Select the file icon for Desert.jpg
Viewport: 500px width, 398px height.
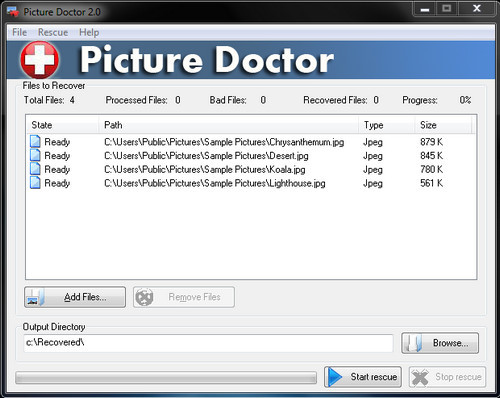35,155
